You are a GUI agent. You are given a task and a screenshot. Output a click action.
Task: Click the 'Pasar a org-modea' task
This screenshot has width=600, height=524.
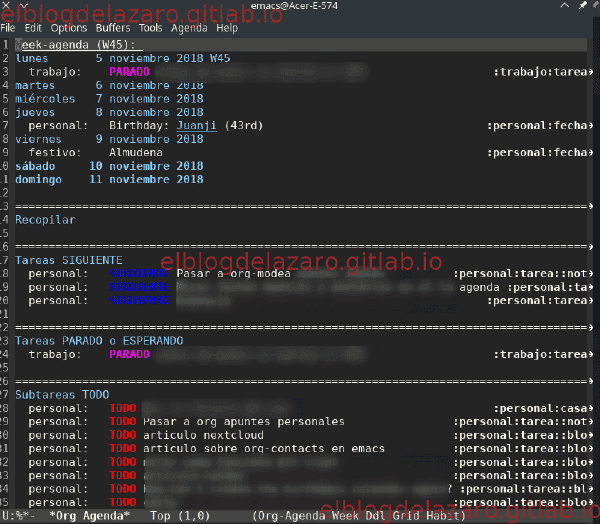click(233, 274)
